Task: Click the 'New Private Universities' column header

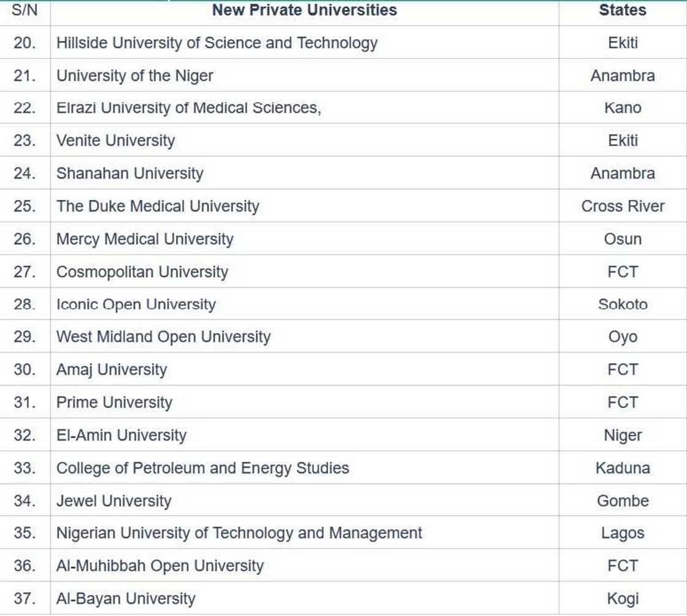Action: point(304,10)
